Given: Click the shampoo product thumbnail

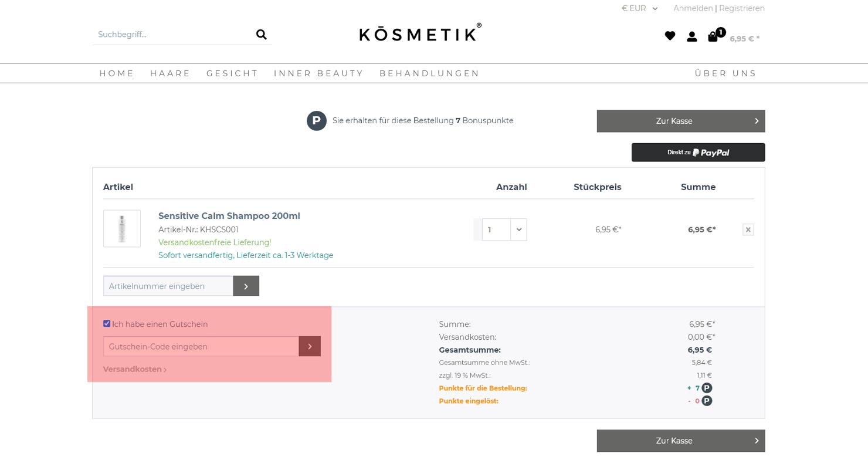Looking at the screenshot, I should click(122, 228).
